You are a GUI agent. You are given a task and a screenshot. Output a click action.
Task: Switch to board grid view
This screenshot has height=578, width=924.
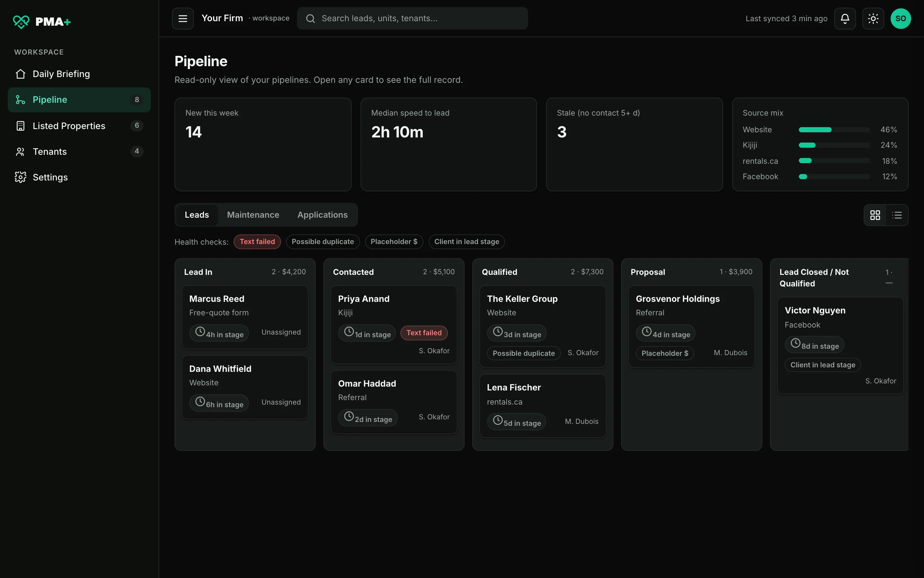pos(875,215)
